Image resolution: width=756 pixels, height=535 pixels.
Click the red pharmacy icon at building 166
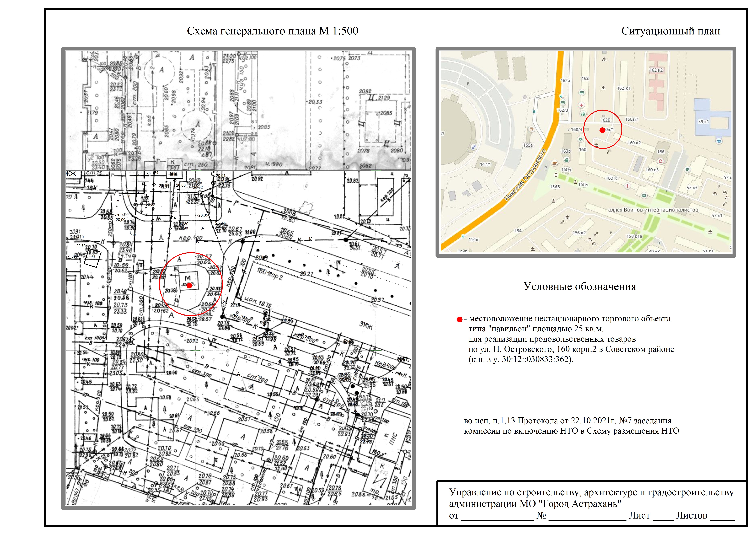coord(660,161)
